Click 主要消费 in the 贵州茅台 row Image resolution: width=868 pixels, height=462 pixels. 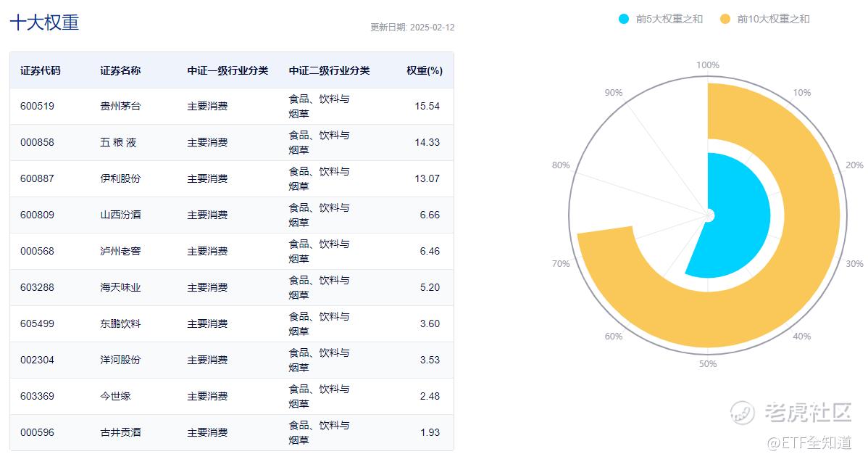point(207,106)
